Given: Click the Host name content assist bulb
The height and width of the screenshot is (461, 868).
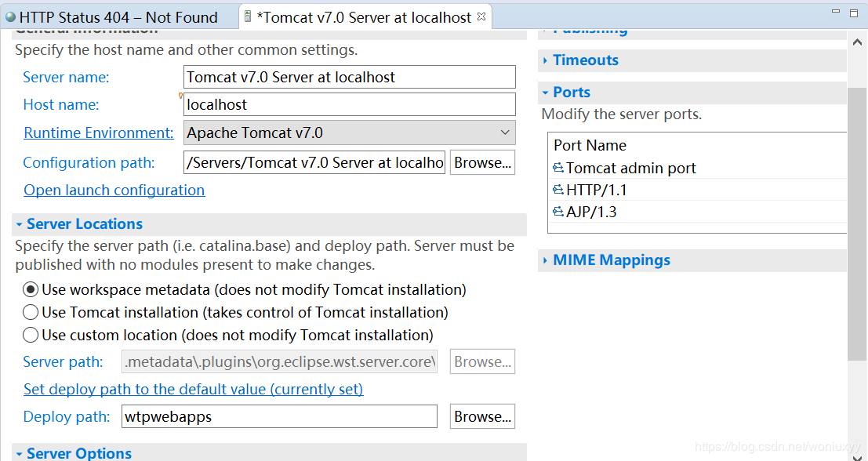Looking at the screenshot, I should [180, 96].
